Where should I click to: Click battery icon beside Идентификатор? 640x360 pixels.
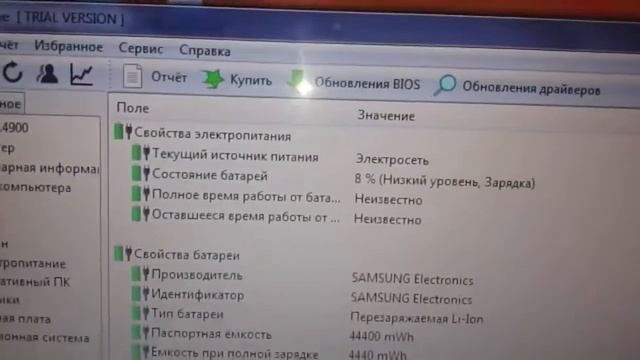(x=140, y=293)
